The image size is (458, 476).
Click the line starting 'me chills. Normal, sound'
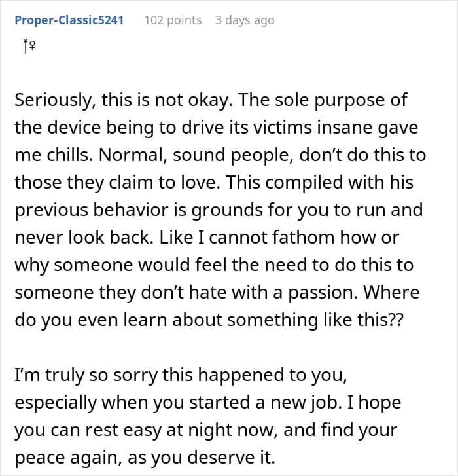pos(220,155)
